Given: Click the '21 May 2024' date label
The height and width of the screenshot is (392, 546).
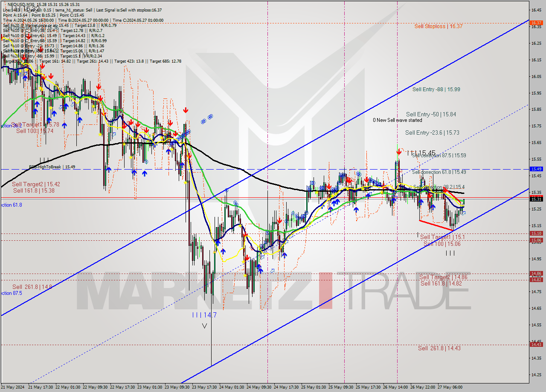Looking at the screenshot, I should click(13, 387).
